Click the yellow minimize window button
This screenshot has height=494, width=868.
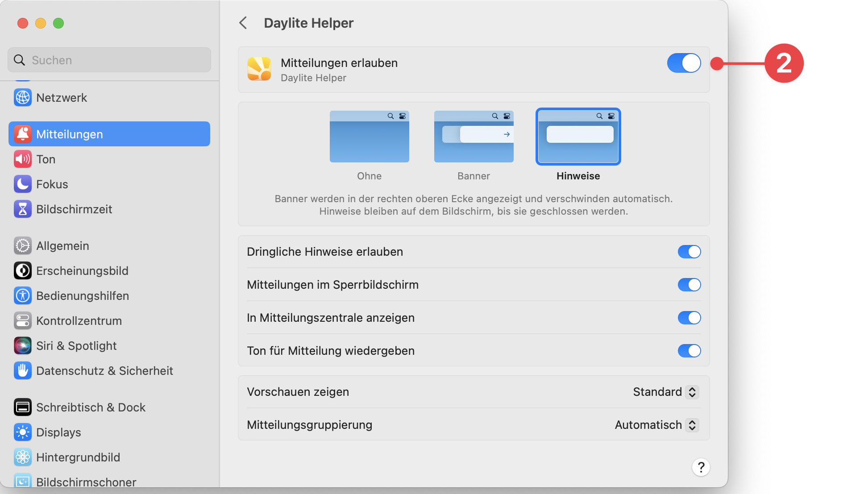coord(41,23)
